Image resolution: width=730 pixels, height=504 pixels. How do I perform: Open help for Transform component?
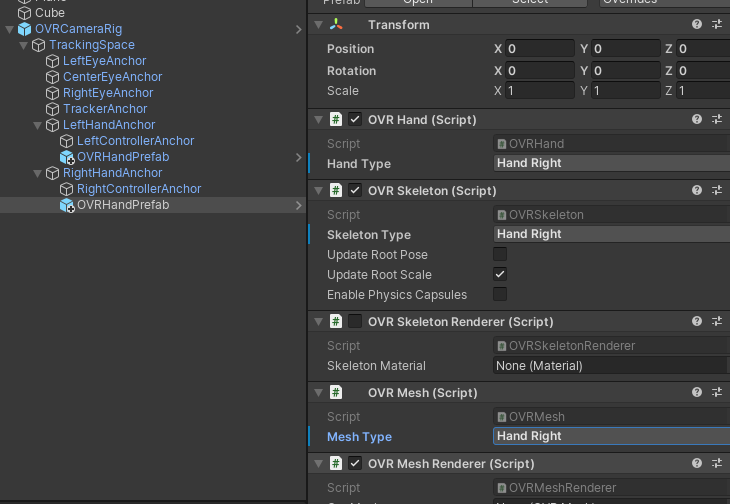tap(696, 24)
